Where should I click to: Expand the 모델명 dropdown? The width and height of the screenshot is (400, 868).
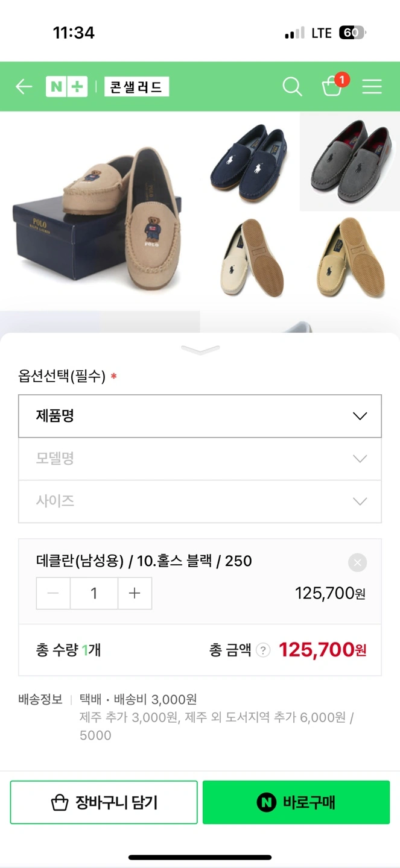click(200, 459)
